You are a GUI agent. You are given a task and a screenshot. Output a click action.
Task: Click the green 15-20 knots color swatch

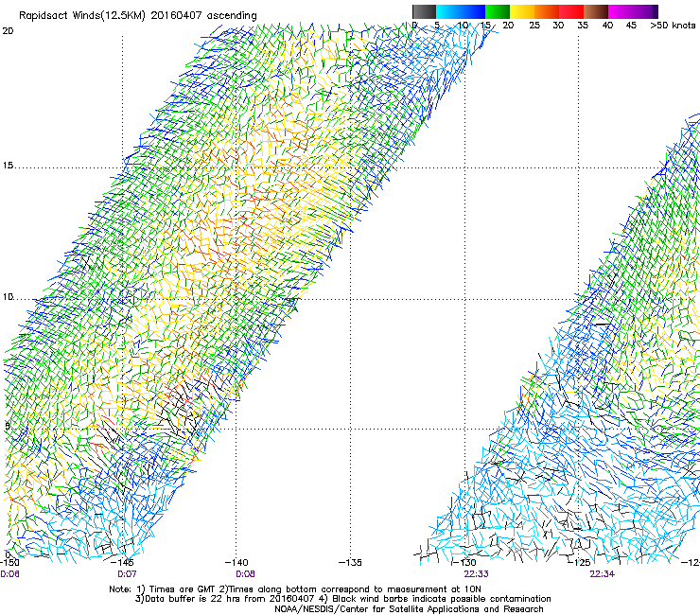[498, 11]
